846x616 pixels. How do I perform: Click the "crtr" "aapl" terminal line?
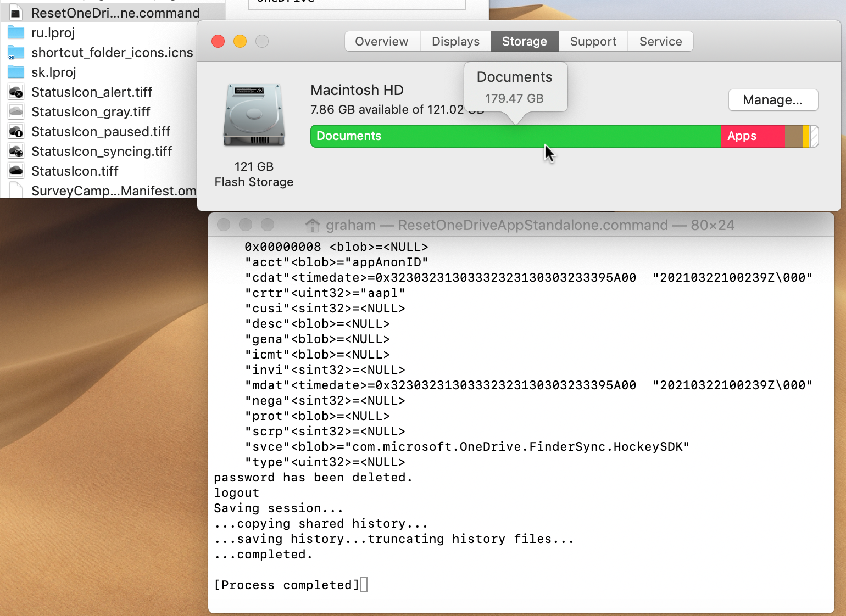(325, 293)
